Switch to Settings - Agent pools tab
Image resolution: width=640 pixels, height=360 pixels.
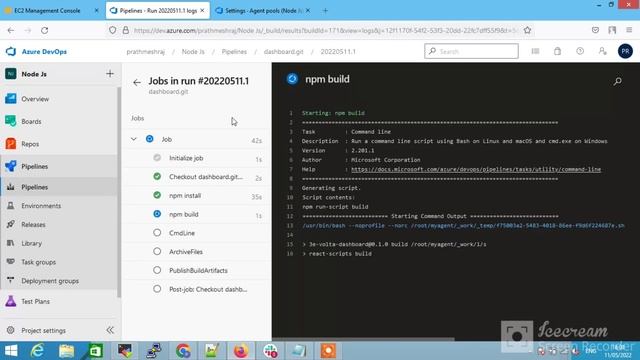[x=262, y=11]
